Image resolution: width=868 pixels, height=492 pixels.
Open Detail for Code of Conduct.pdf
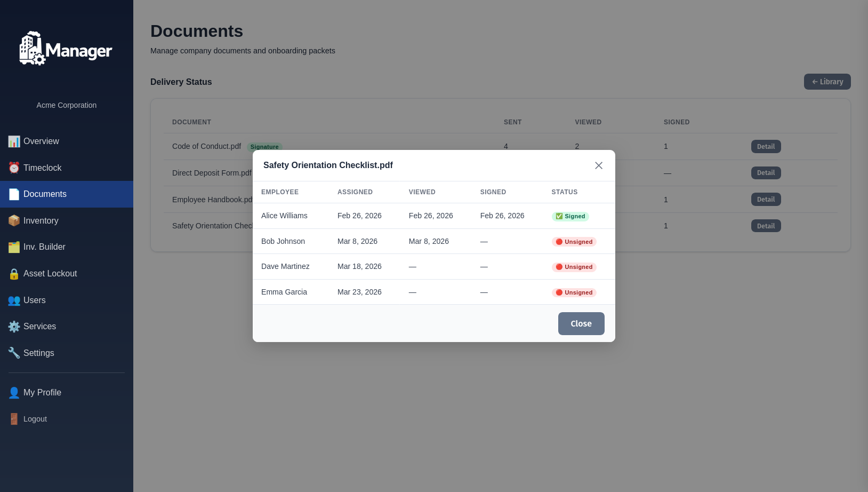[766, 147]
